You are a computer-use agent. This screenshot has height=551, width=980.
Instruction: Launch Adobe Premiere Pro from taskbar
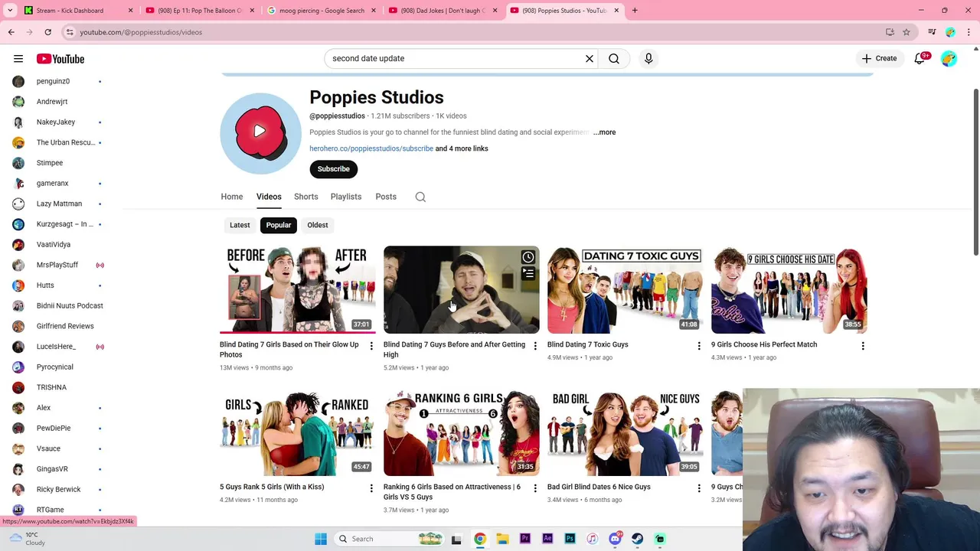pos(524,539)
